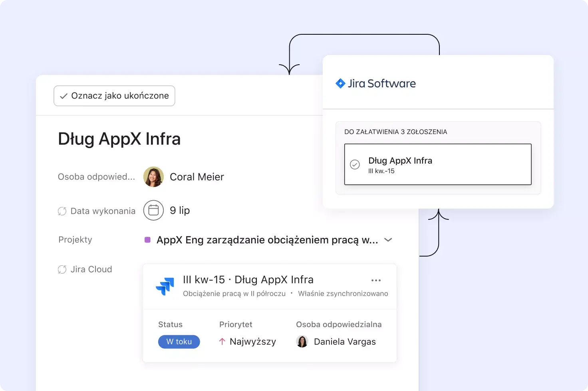Toggle the checkmark circle on Dług AppX Infra ticket

pos(355,164)
